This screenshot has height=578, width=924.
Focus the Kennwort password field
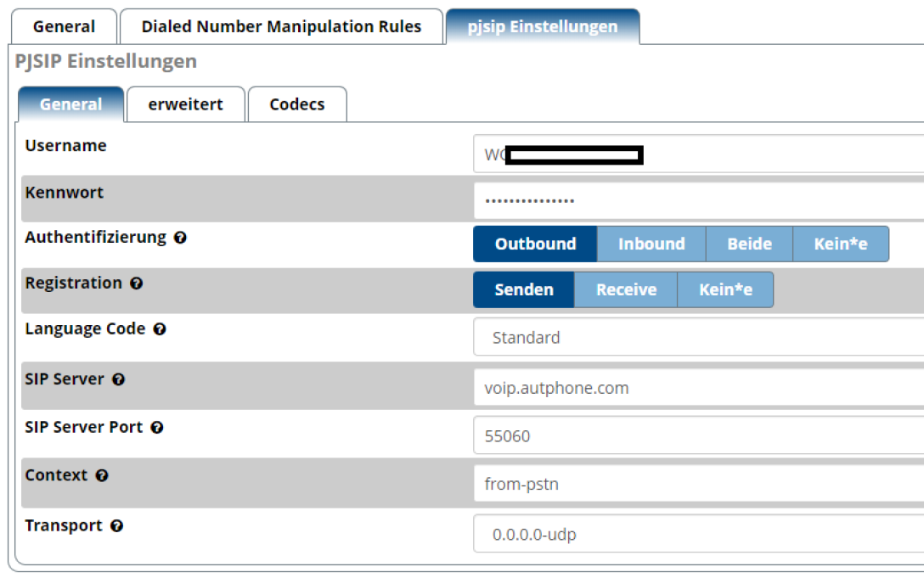point(698,201)
